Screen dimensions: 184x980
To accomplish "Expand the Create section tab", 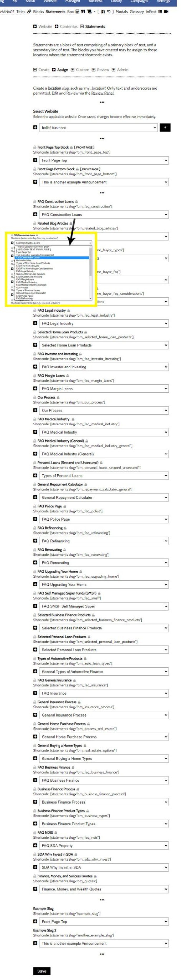I will [x=41, y=70].
